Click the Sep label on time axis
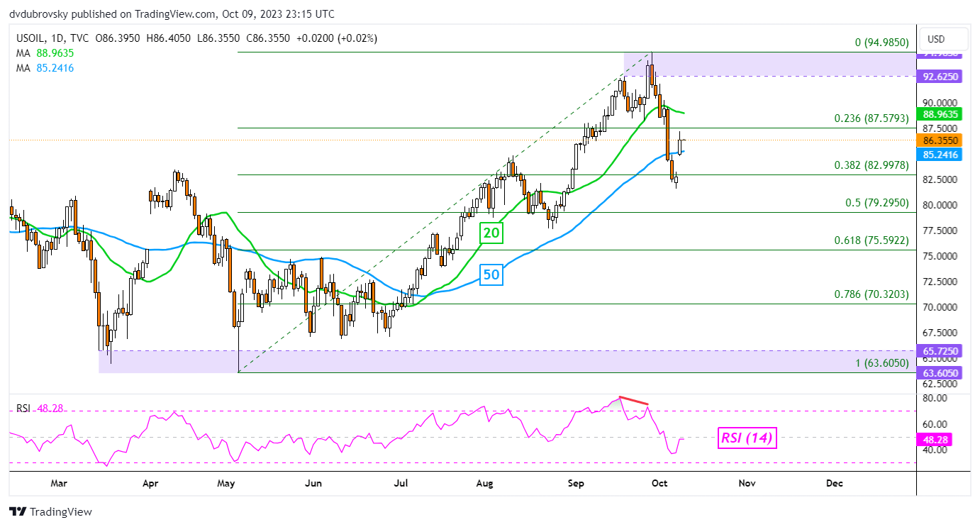This screenshot has width=980, height=527. tap(577, 483)
